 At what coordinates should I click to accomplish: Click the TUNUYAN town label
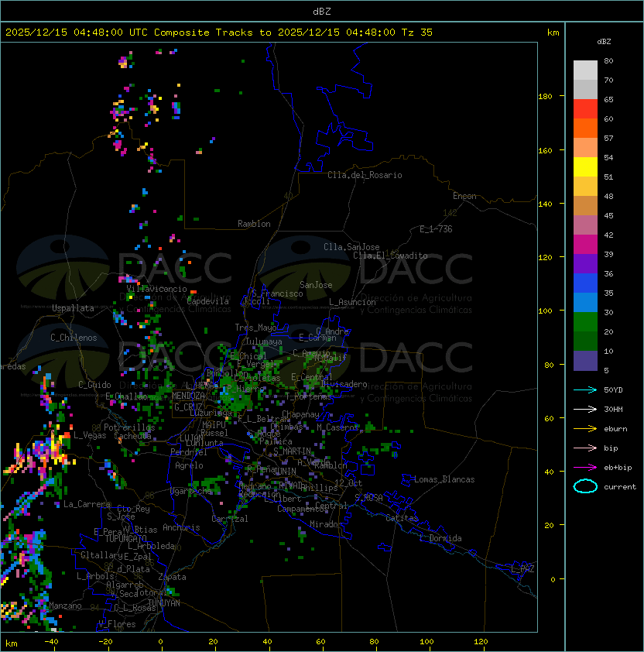pyautogui.click(x=164, y=603)
